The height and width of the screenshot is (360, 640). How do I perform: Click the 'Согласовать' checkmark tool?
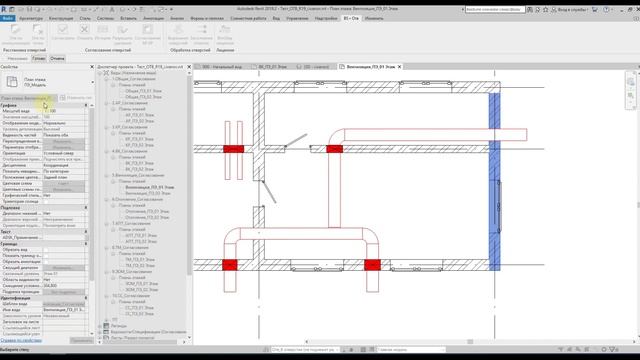pyautogui.click(x=63, y=33)
